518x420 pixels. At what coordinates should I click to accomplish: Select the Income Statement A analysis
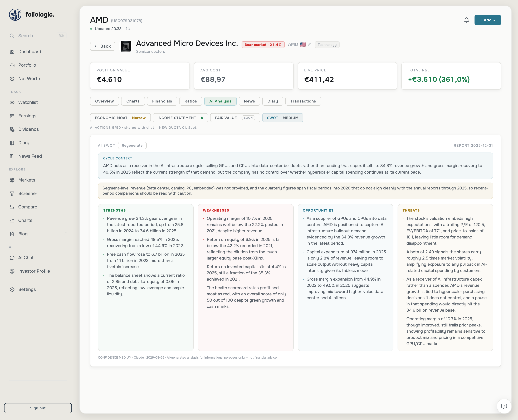(180, 118)
